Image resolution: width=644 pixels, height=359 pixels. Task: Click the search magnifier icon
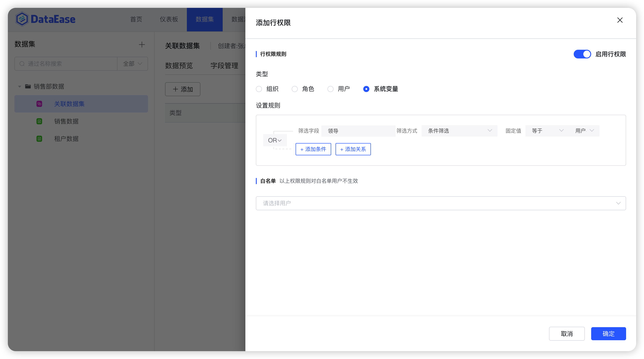click(22, 64)
